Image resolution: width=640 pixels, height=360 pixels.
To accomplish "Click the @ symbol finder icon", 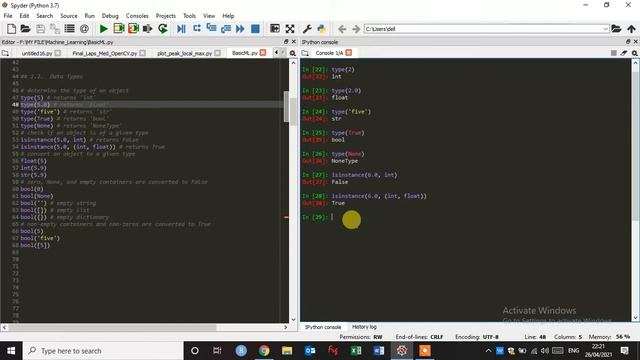I will [x=84, y=29].
